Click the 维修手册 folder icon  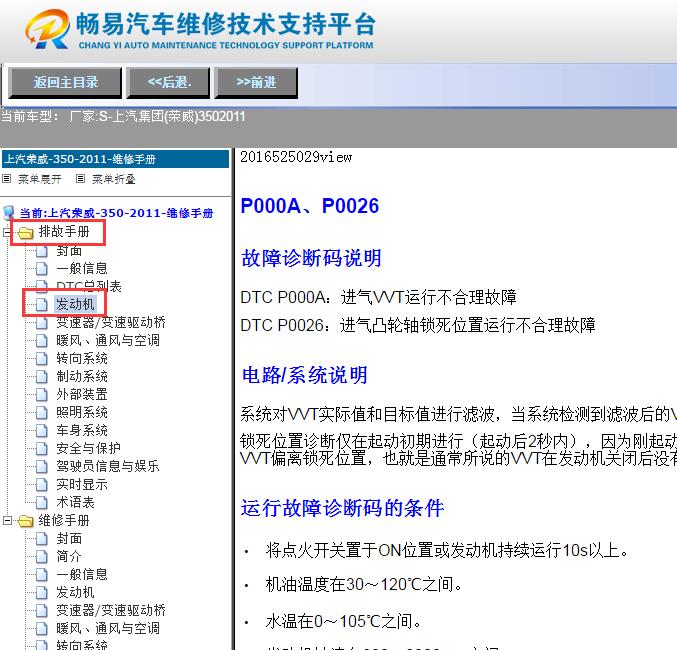pos(26,521)
